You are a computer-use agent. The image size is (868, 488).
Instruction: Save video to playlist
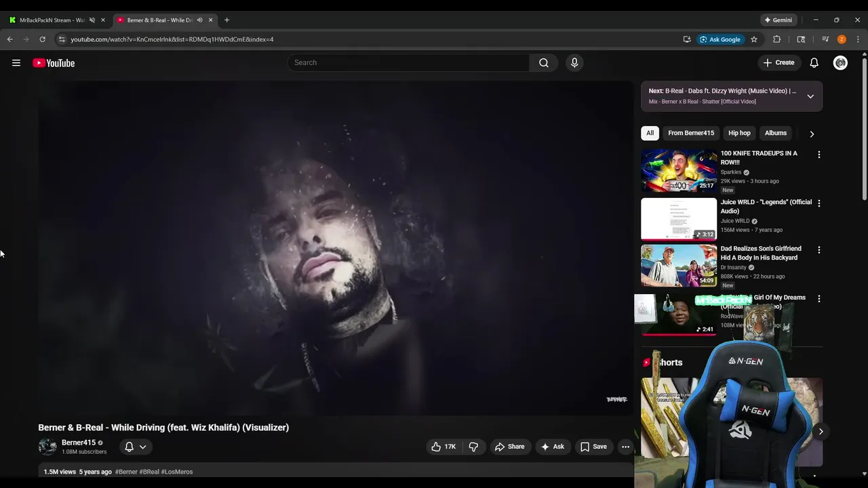pyautogui.click(x=593, y=447)
